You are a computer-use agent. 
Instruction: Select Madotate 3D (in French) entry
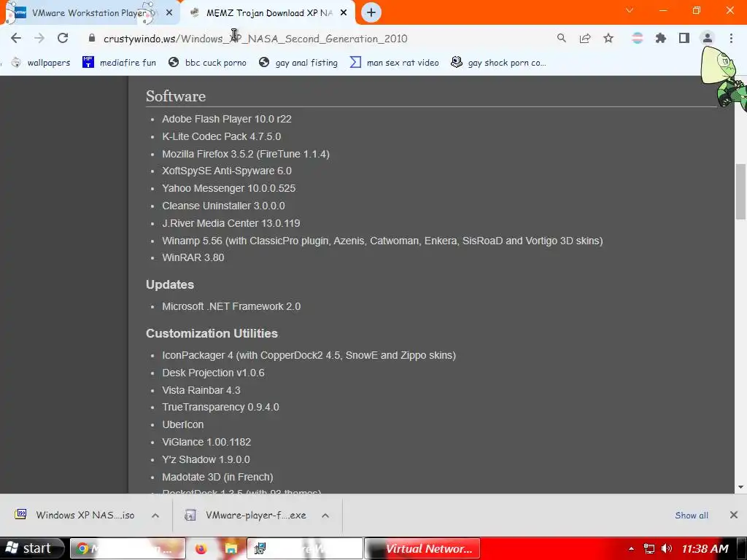(217, 477)
